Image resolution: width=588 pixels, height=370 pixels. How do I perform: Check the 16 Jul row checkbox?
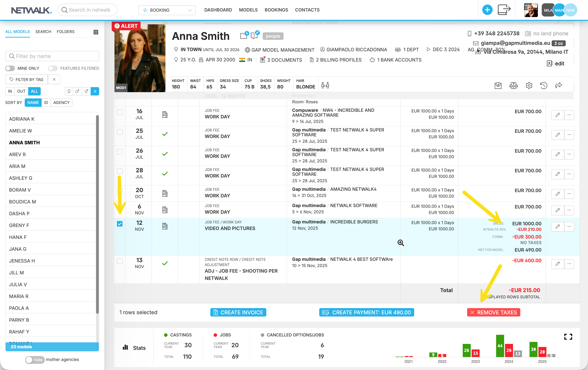(x=120, y=112)
